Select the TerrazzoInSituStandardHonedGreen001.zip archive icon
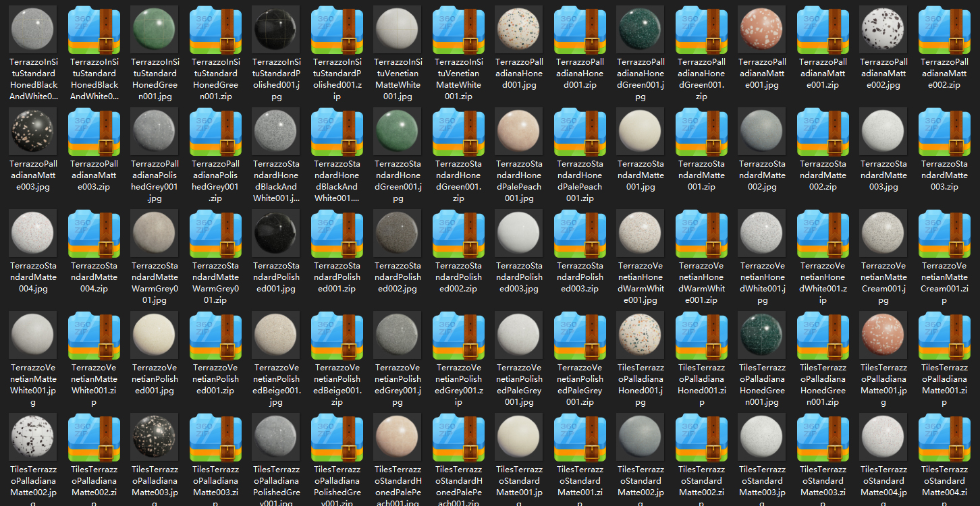Viewport: 980px width, 506px height. click(x=216, y=30)
